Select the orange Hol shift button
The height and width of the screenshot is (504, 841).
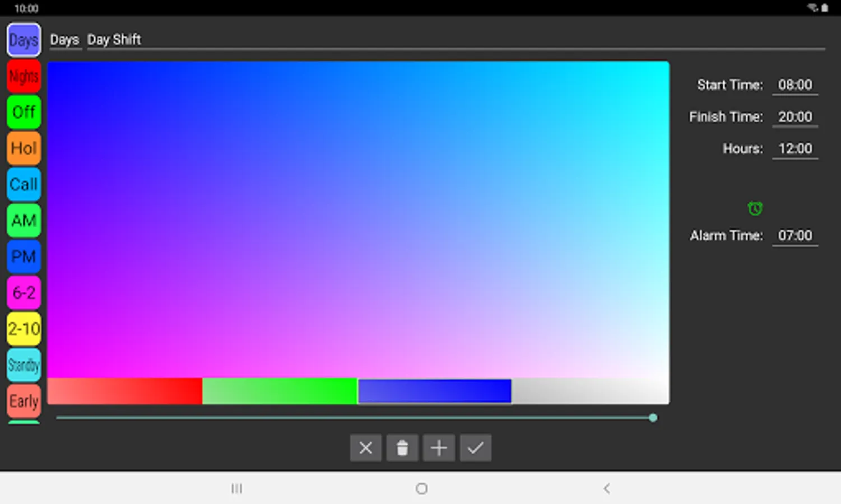click(24, 148)
